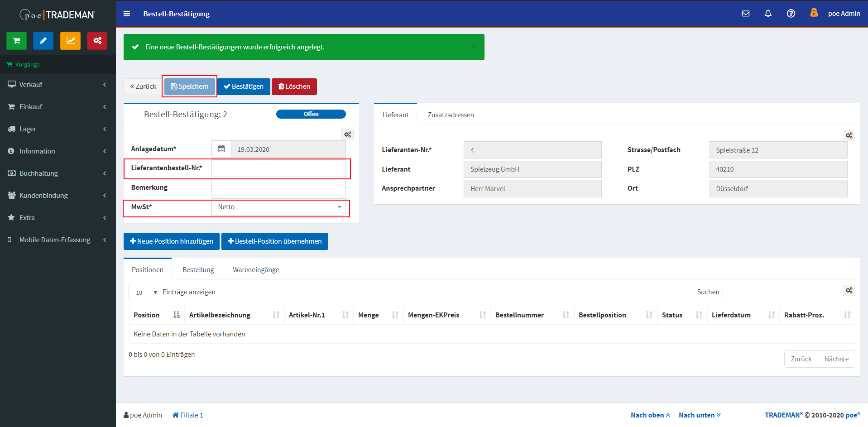Click the blue pencil edit icon
Viewport: 868px width, 427px height.
pos(43,41)
